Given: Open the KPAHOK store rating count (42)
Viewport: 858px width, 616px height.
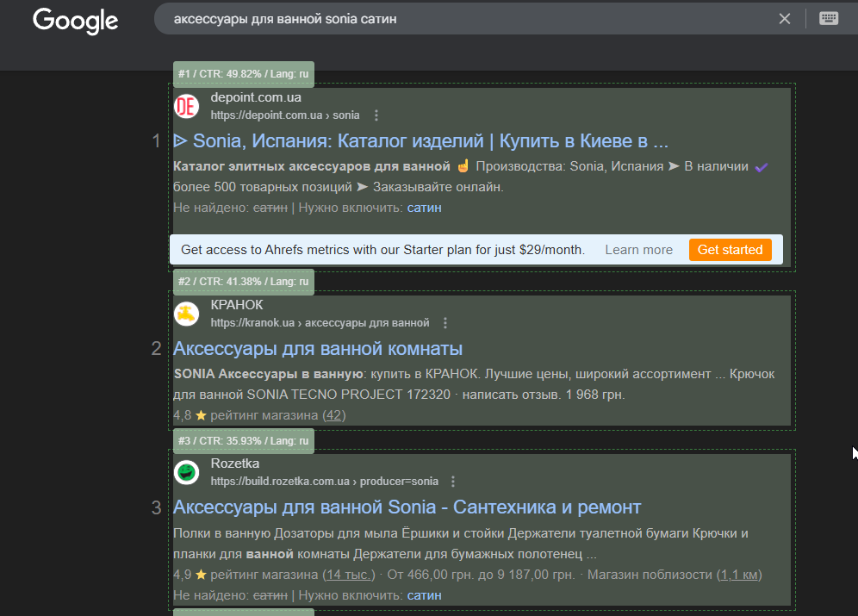Looking at the screenshot, I should tap(333, 415).
